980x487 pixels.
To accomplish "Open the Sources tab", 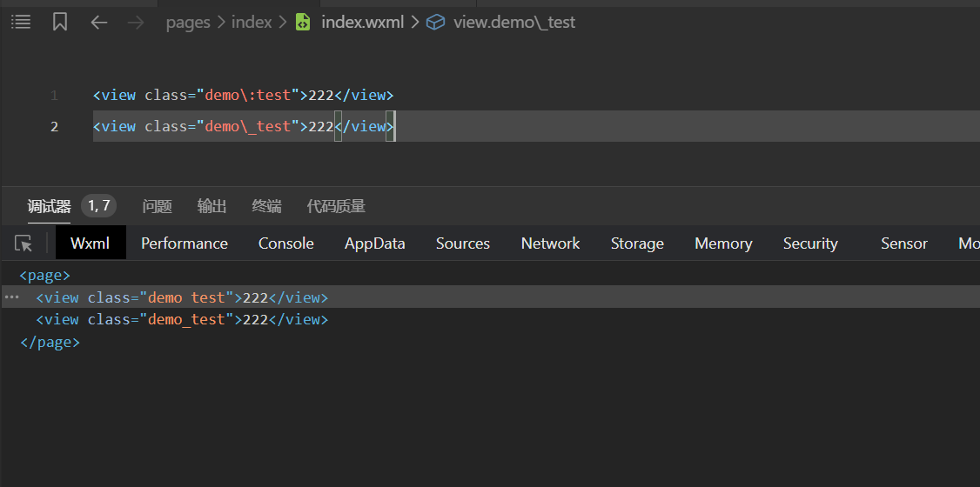I will tap(462, 243).
